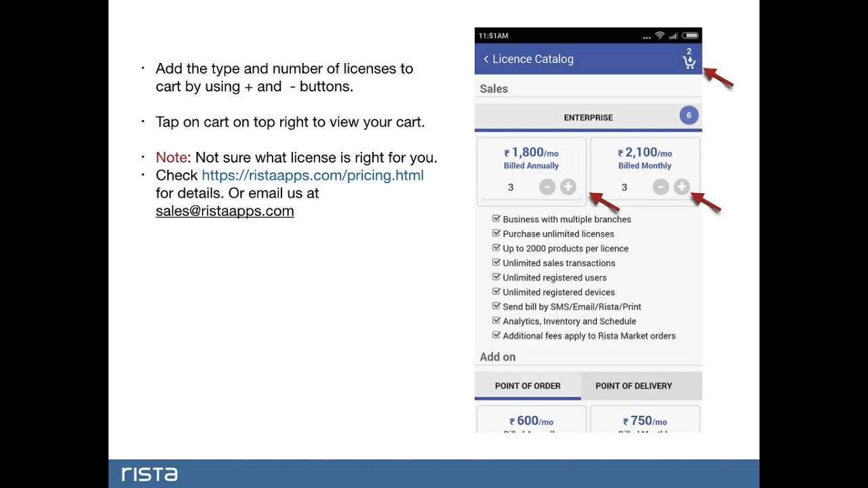Toggle checkbox for Unlimited sales transactions

point(496,262)
